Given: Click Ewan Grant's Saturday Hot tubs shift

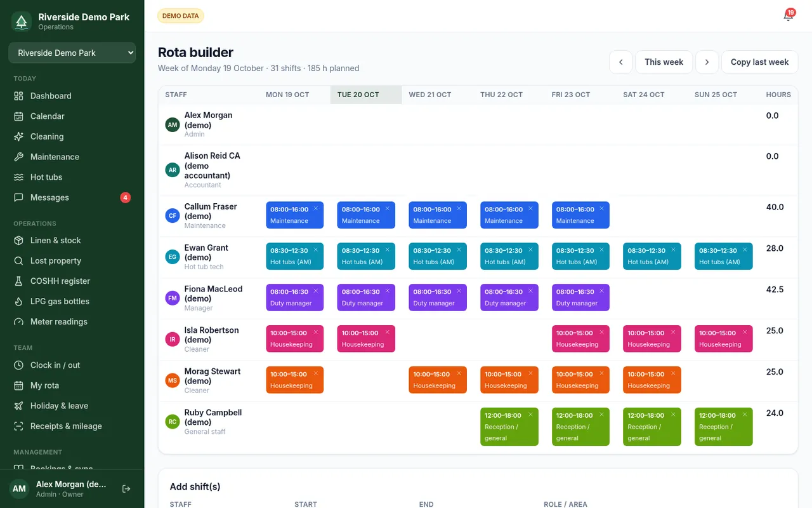Looking at the screenshot, I should click(652, 257).
